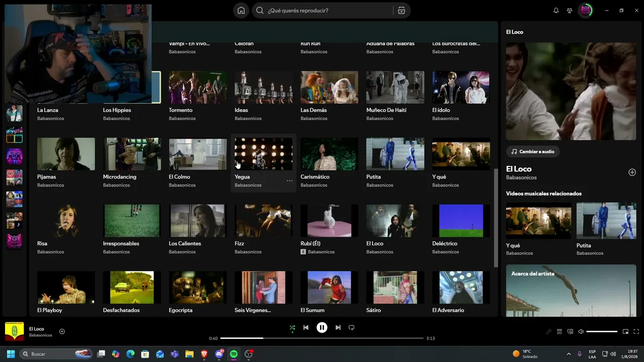Open the three-dot menu on the Yegua card
644x362 pixels.
click(x=290, y=180)
